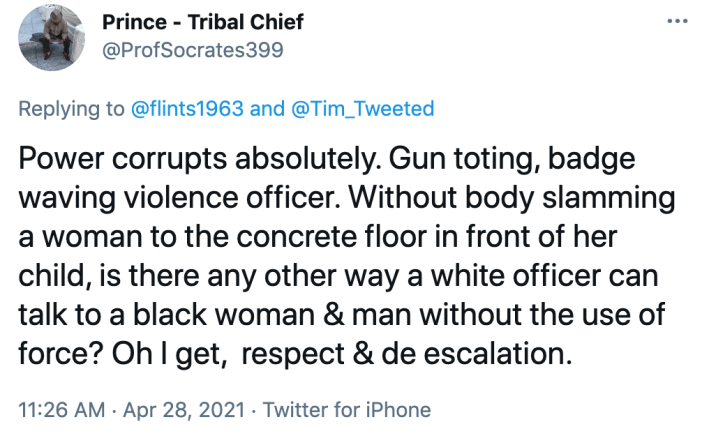The image size is (709, 438).
Task: Click the 'Replying to' label text
Action: coord(73,109)
